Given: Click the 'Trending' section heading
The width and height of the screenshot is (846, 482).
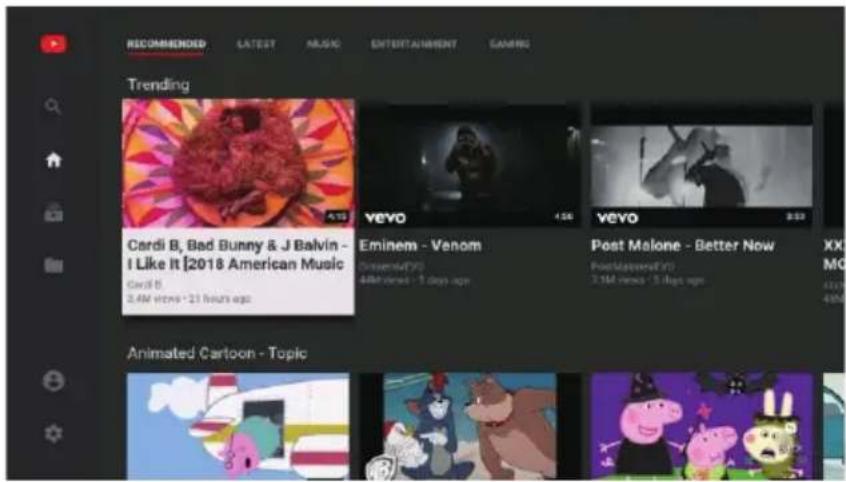Looking at the screenshot, I should coord(158,85).
